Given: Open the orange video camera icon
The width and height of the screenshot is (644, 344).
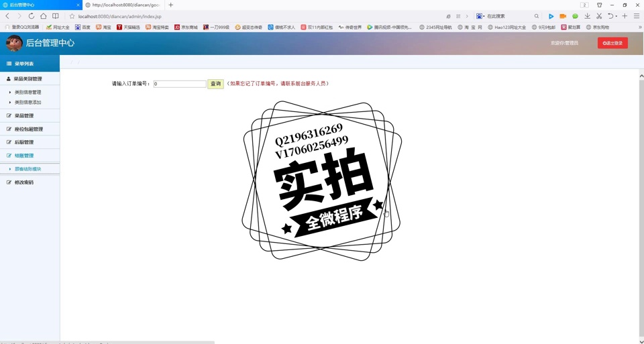Looking at the screenshot, I should [563, 16].
